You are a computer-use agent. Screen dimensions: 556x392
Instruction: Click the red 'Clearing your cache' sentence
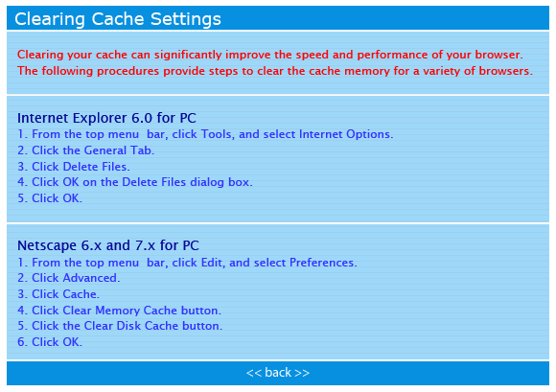click(270, 55)
